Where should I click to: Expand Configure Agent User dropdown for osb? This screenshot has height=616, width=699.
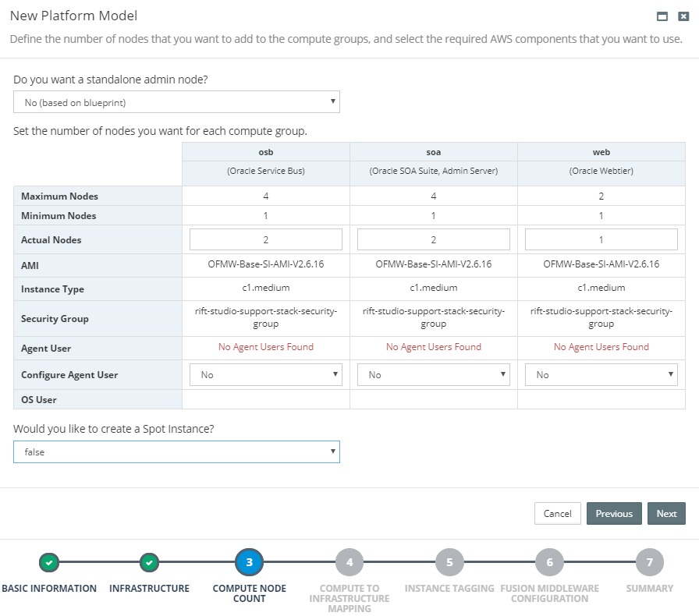click(266, 375)
